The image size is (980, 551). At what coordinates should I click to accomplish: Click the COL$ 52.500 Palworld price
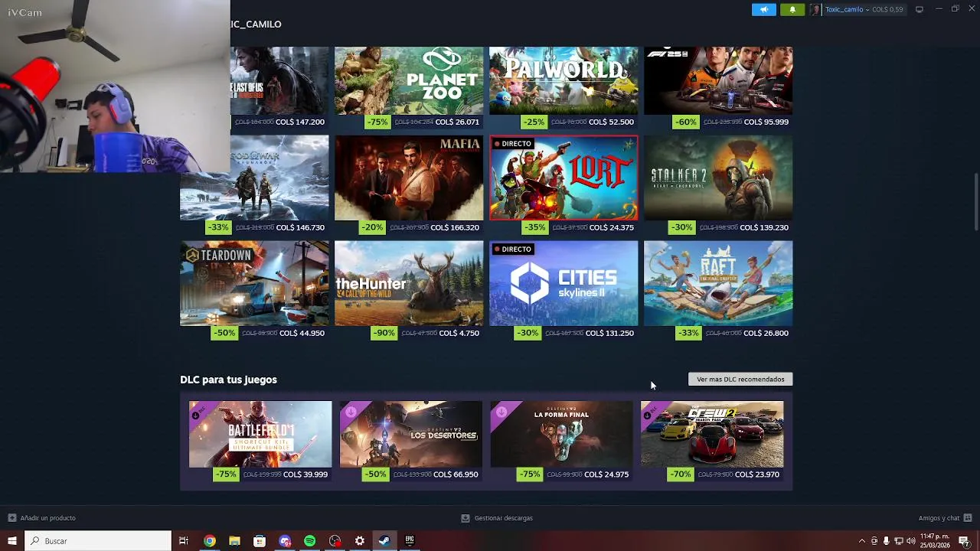click(611, 122)
